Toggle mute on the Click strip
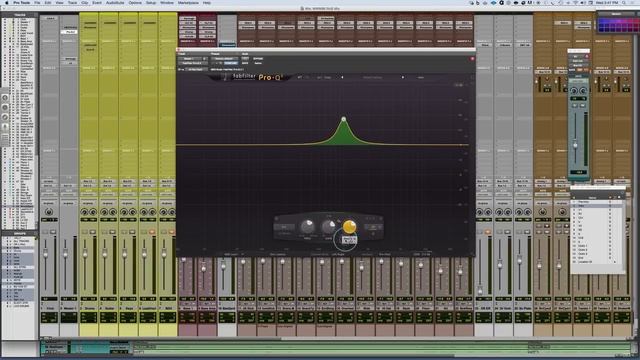The image size is (640, 360). point(53,232)
